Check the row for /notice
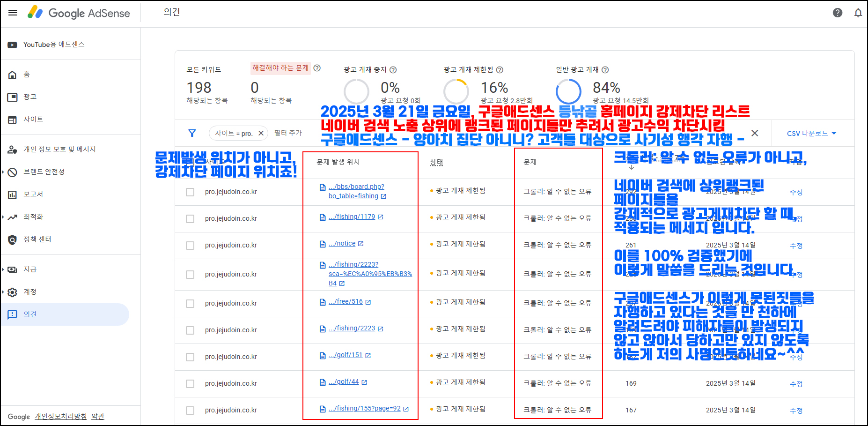The height and width of the screenshot is (426, 868). click(190, 246)
